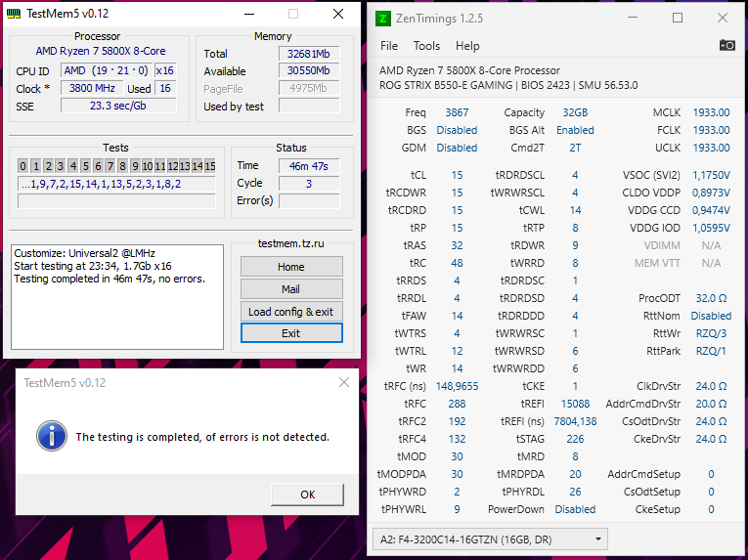Click the VDDG IOD value 1,0595V
Viewport: 748px width, 560px height.
point(711,228)
